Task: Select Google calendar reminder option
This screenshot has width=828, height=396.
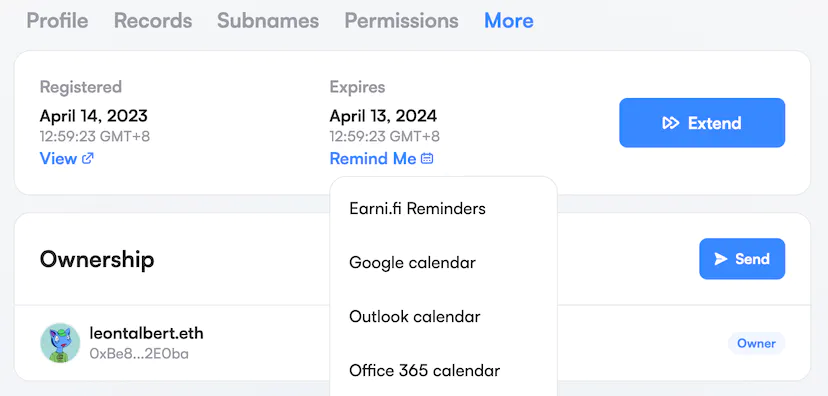Action: (412, 262)
